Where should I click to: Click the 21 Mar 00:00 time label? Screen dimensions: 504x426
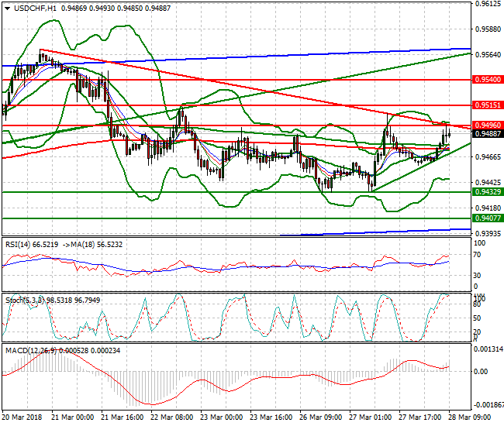[x=73, y=417]
